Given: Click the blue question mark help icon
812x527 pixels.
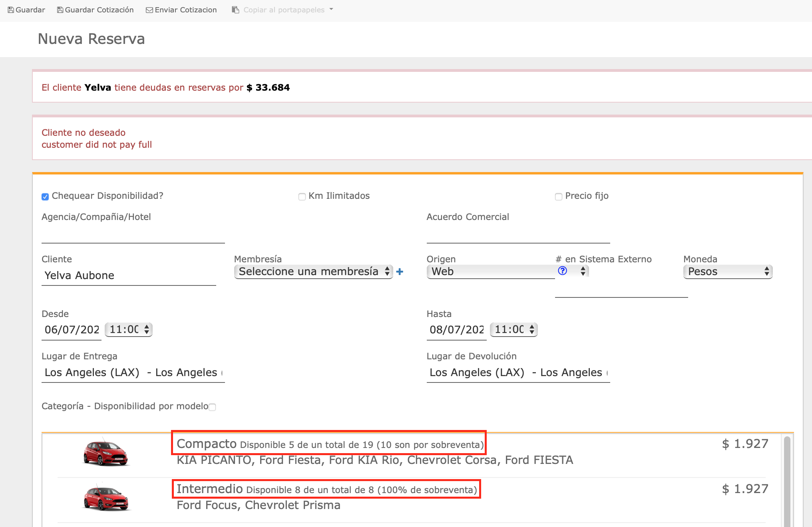Looking at the screenshot, I should pyautogui.click(x=562, y=271).
